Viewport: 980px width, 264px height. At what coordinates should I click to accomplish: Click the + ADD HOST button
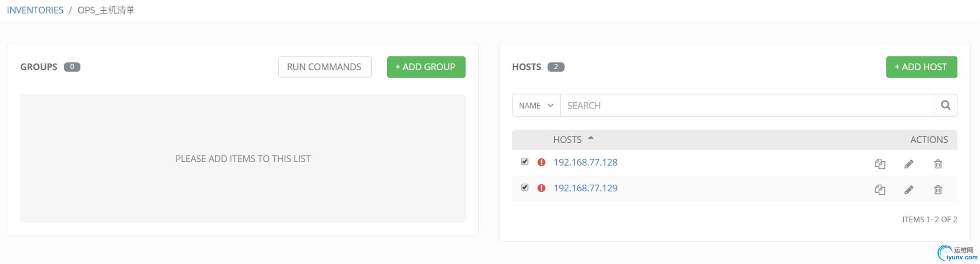921,67
